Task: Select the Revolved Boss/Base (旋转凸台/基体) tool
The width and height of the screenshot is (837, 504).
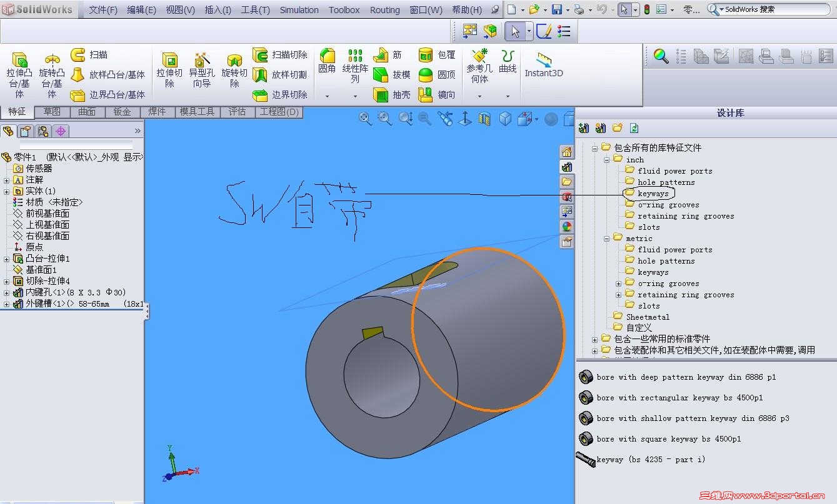Action: pyautogui.click(x=52, y=75)
